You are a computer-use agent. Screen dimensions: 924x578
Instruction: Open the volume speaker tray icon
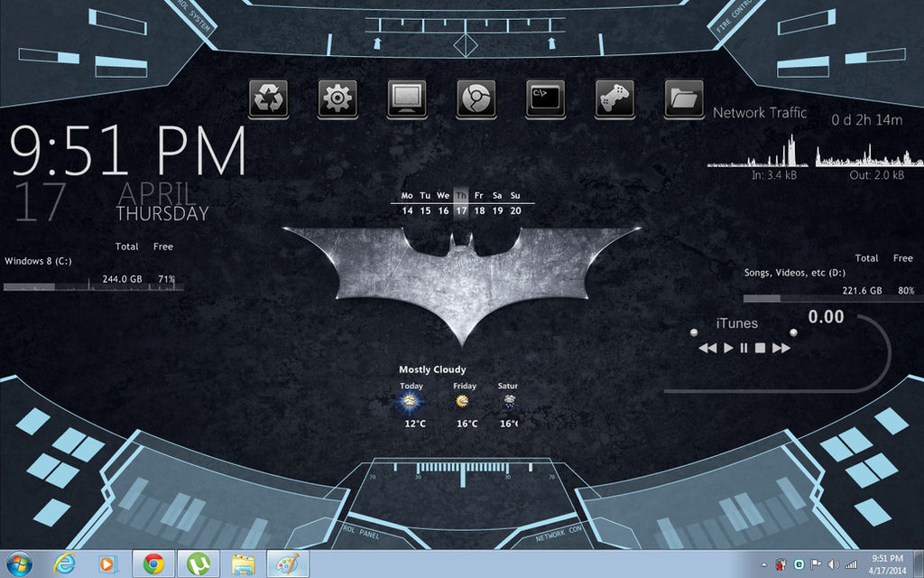pos(833,565)
